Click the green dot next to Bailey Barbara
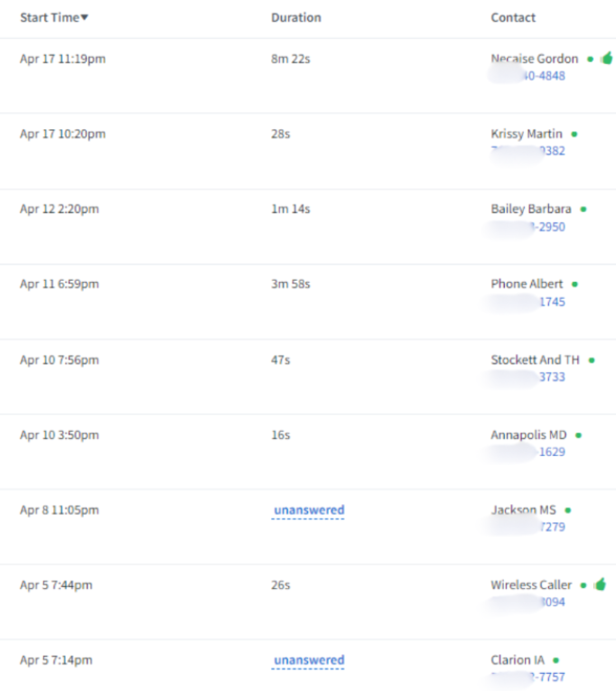This screenshot has height=691, width=616. point(583,209)
